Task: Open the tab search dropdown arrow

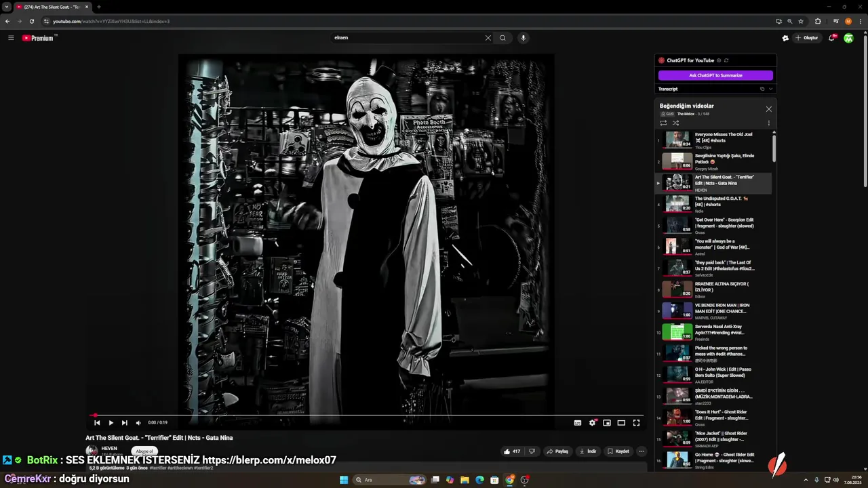Action: tap(6, 7)
